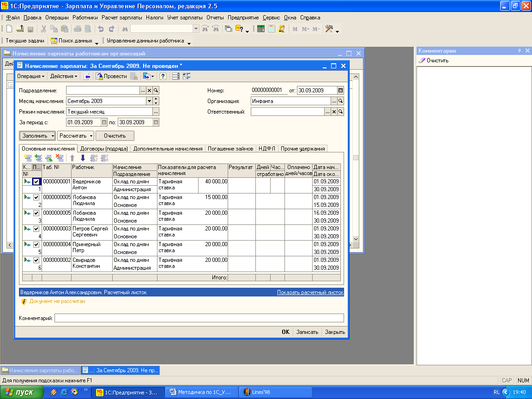532x399 pixels.
Task: Open the Работники menu
Action: pyautogui.click(x=85, y=18)
